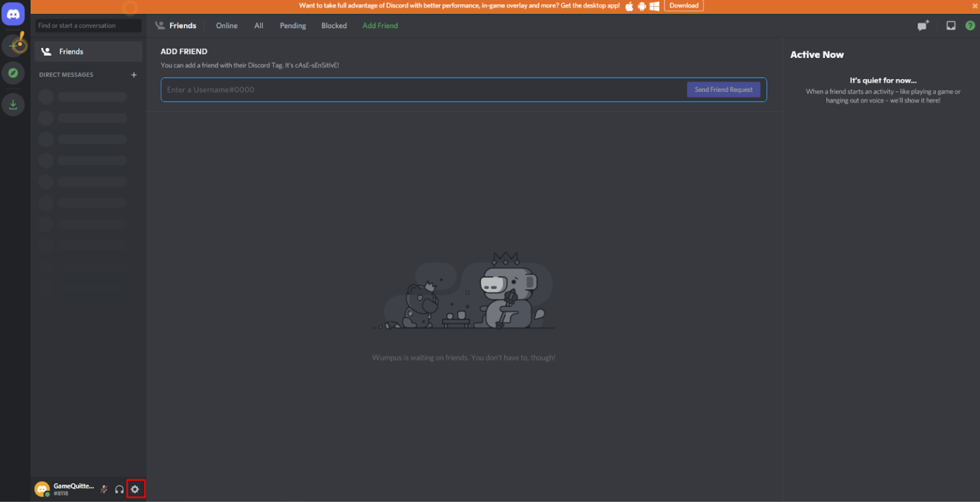980x502 pixels.
Task: Open User Settings with the gear icon
Action: tap(135, 489)
